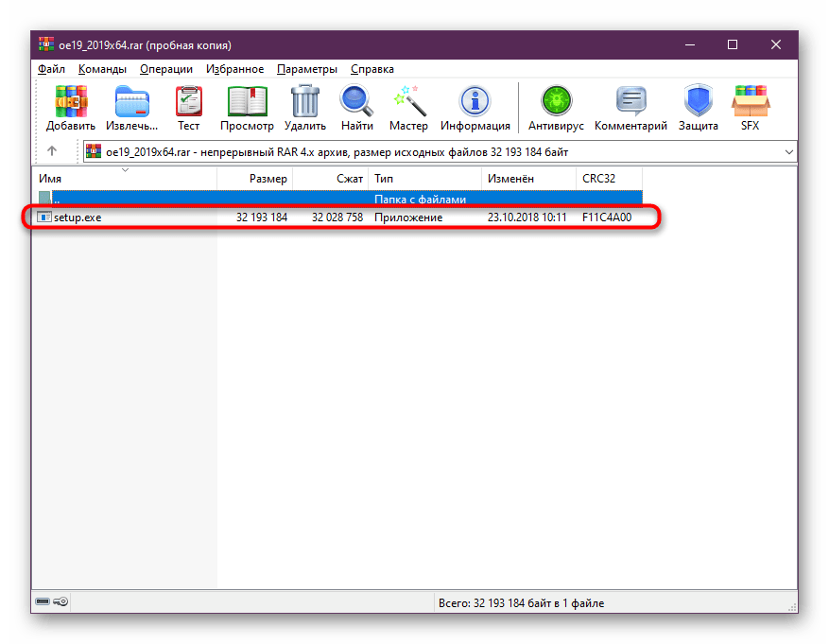Go up one folder level arrow
Screen dimensions: 829x644
pyautogui.click(x=52, y=151)
